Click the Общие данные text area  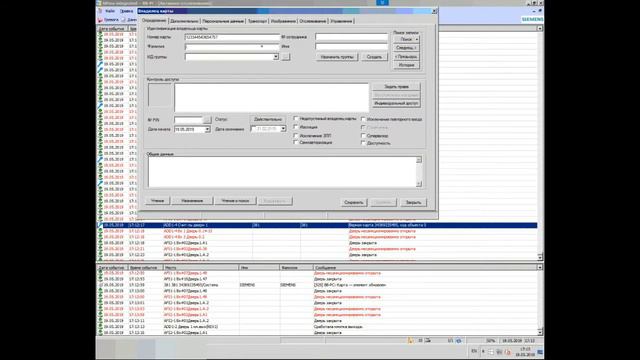coord(282,172)
